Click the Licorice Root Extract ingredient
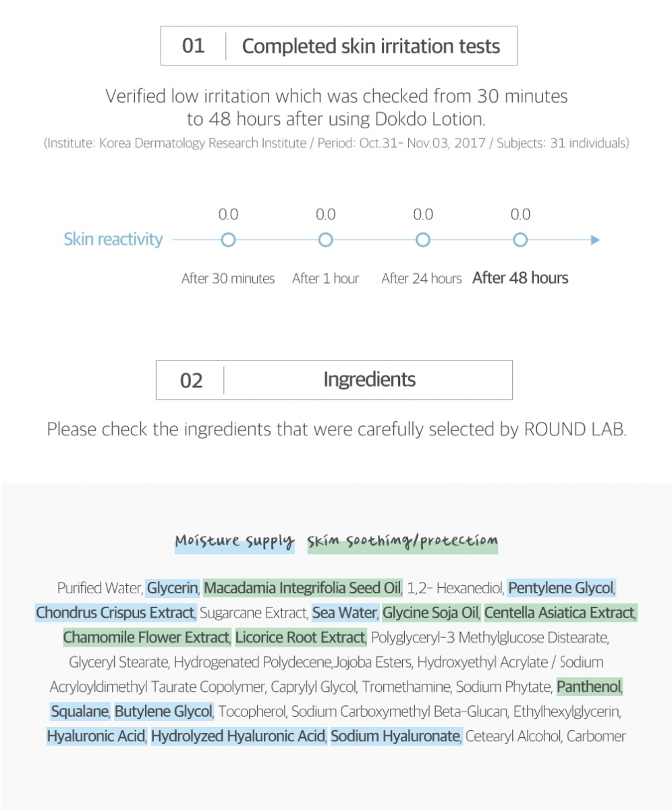Image resolution: width=672 pixels, height=810 pixels. point(300,637)
